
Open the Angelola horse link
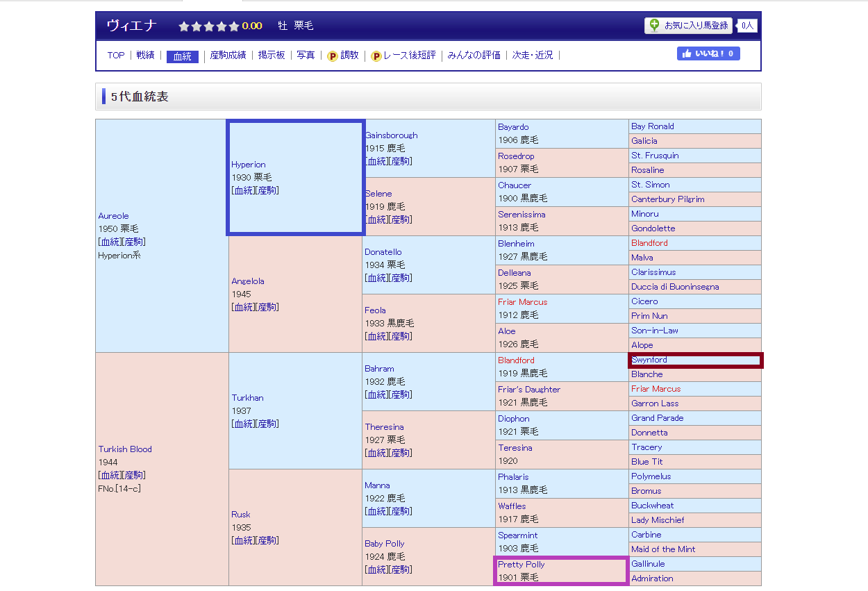(x=248, y=281)
